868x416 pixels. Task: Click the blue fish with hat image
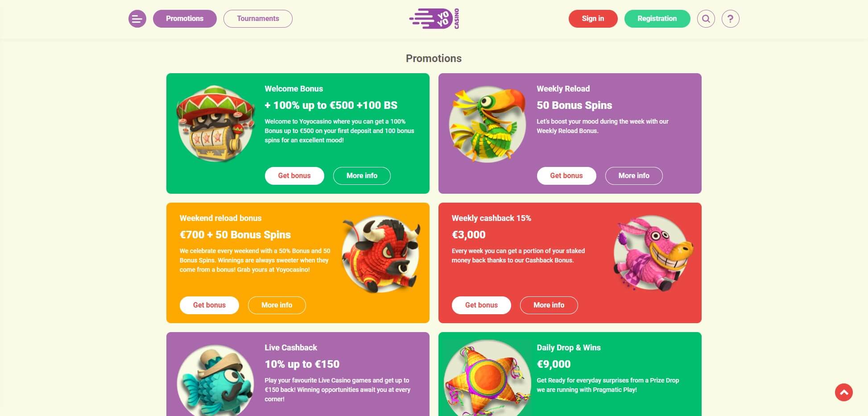tap(215, 381)
